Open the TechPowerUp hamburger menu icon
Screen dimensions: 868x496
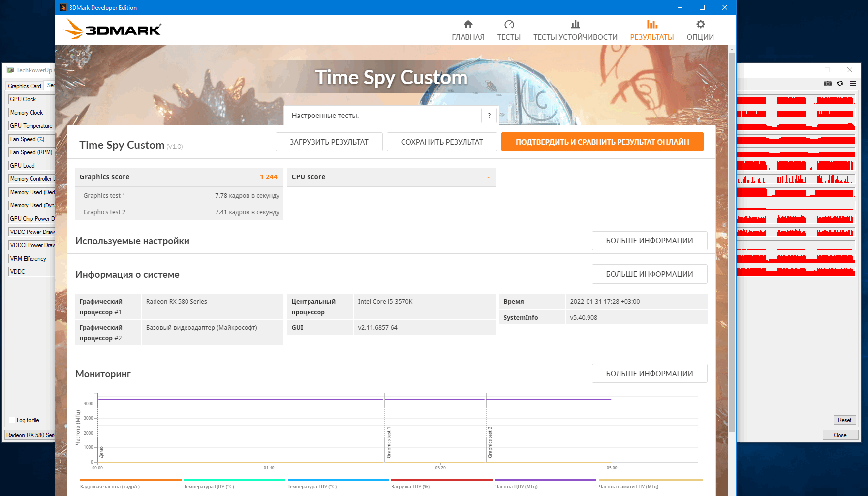[x=853, y=83]
